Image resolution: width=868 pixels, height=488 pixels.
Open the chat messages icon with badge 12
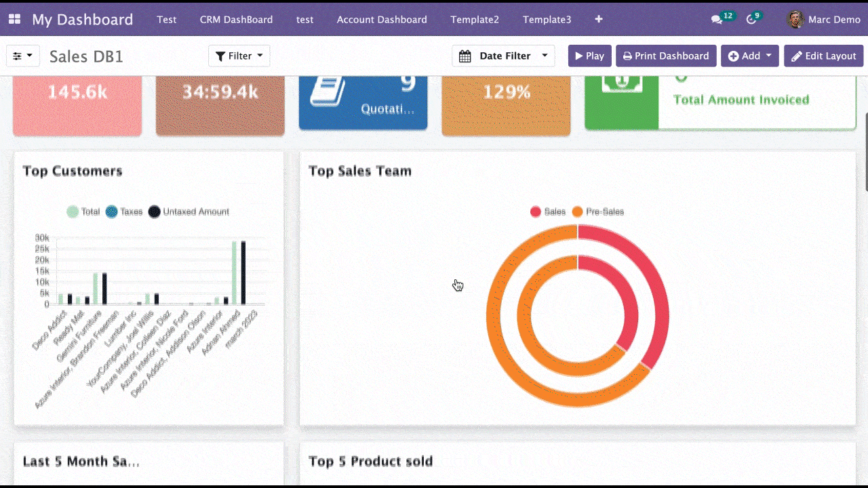click(x=717, y=20)
